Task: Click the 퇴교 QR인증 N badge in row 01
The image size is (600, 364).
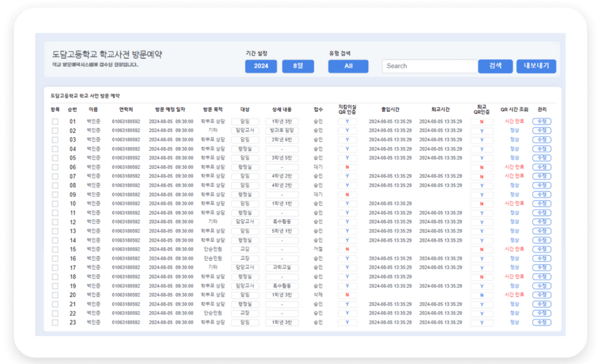Action: [x=482, y=122]
